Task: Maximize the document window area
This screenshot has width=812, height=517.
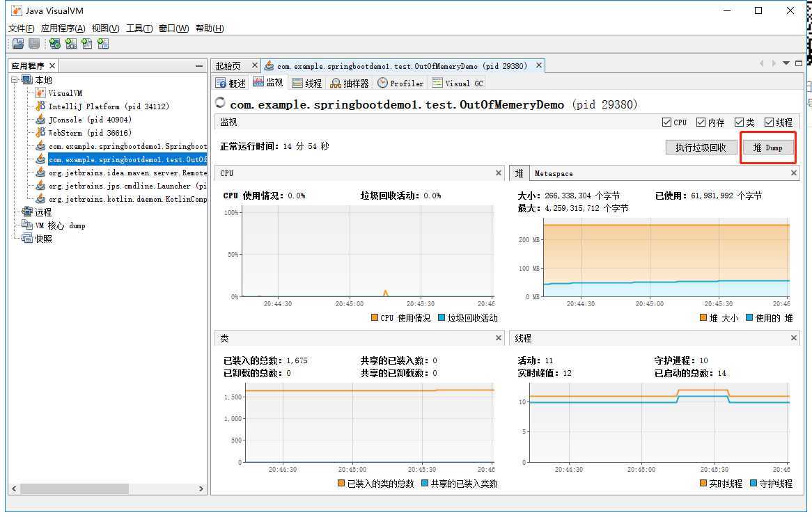Action: (799, 63)
